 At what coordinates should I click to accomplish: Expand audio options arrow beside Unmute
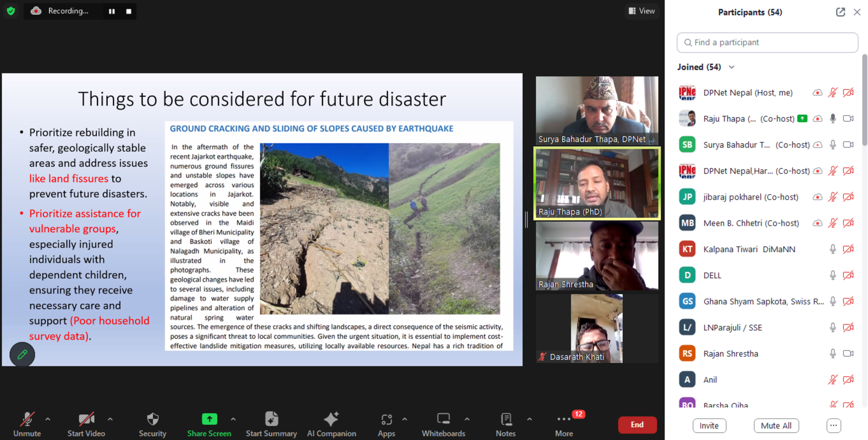pos(48,419)
